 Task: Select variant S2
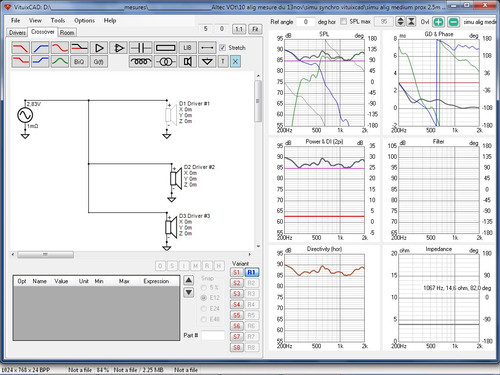(237, 283)
